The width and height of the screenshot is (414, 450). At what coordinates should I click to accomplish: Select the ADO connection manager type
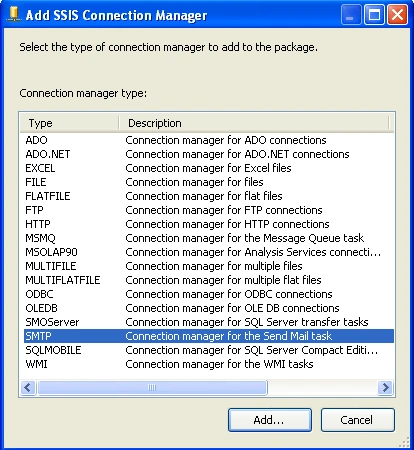point(209,140)
